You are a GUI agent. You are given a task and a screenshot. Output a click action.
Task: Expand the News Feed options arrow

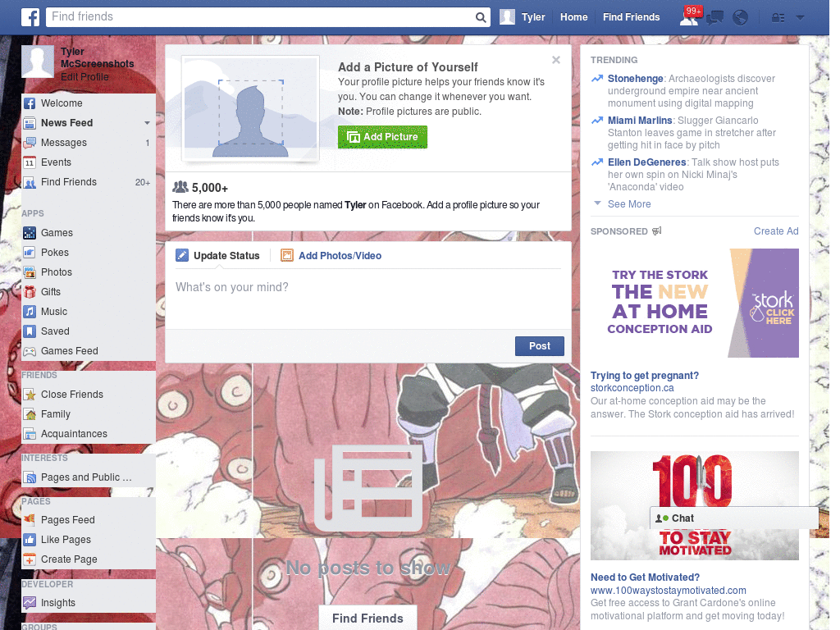(147, 123)
